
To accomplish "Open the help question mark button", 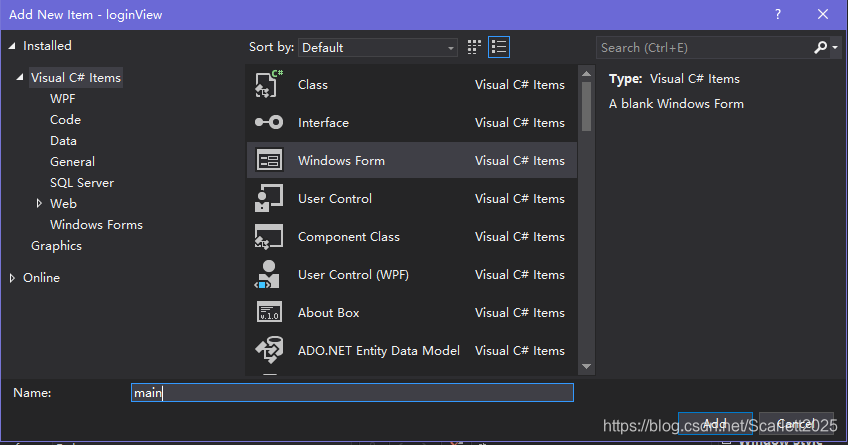I will tap(778, 15).
